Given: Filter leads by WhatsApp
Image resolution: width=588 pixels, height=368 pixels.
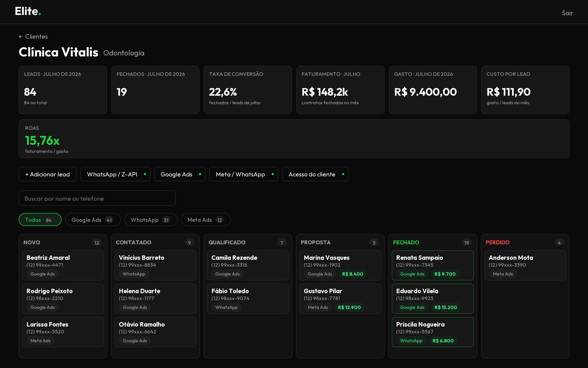Looking at the screenshot, I should tap(151, 220).
